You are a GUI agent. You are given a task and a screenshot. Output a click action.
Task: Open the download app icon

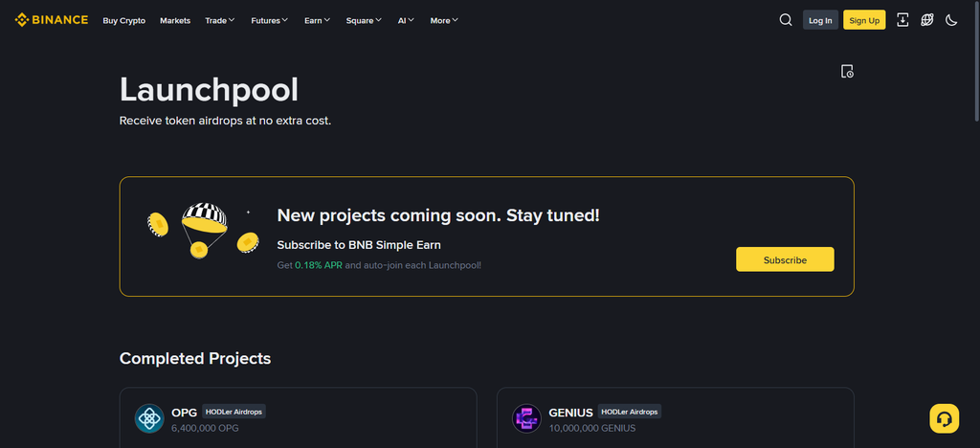(x=902, y=20)
